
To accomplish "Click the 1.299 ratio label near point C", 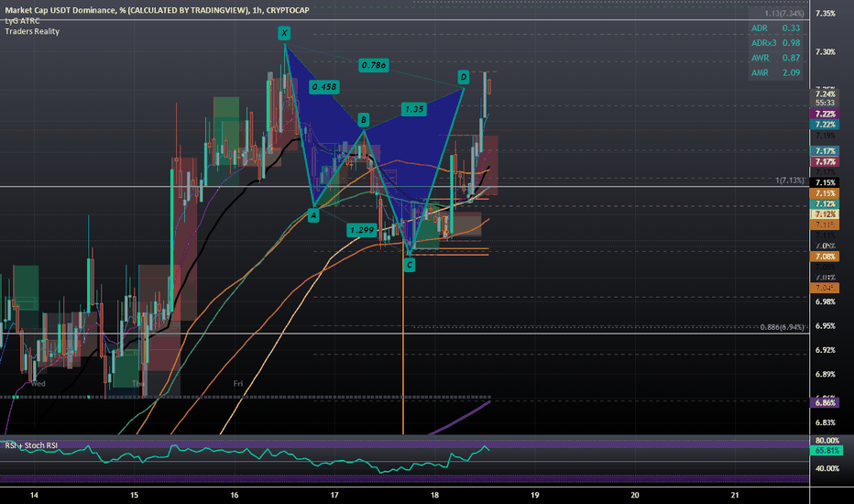I will [x=362, y=231].
